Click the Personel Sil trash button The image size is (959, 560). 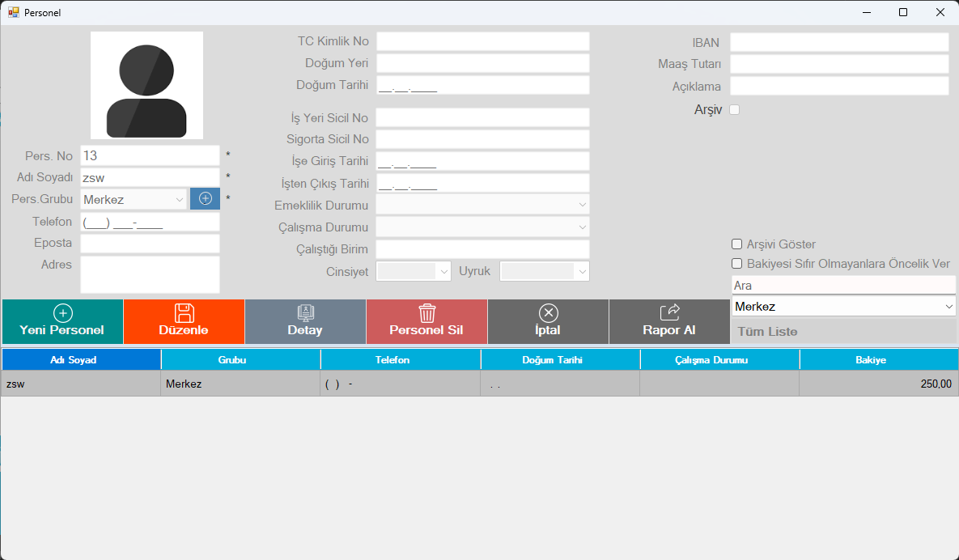pyautogui.click(x=426, y=321)
